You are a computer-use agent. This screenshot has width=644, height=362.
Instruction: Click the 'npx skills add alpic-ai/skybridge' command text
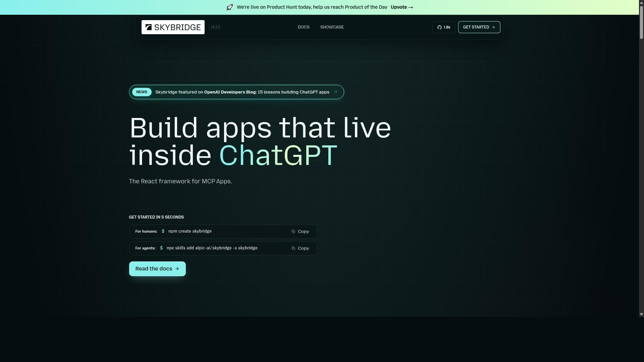[212, 248]
